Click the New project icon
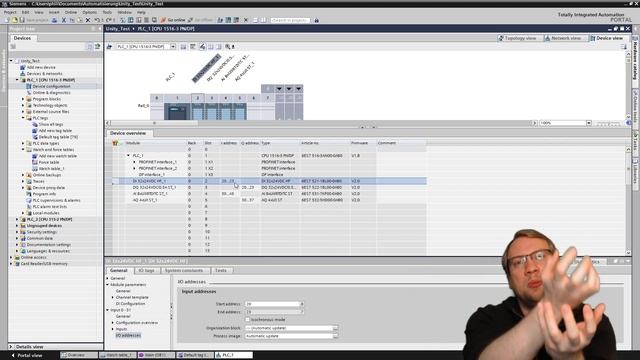640x360 pixels. [7, 20]
